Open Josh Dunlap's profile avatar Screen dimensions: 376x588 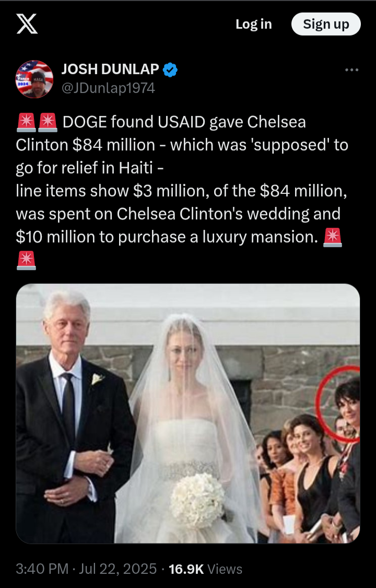click(x=34, y=79)
